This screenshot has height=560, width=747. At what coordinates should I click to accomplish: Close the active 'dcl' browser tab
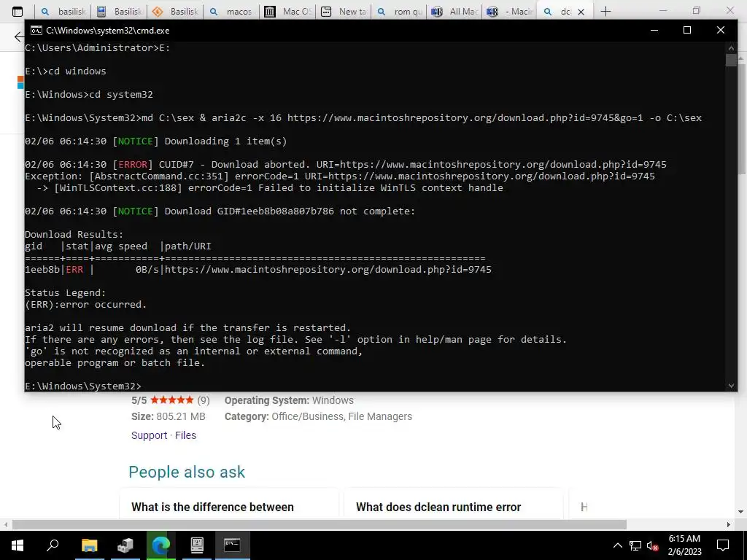[581, 12]
